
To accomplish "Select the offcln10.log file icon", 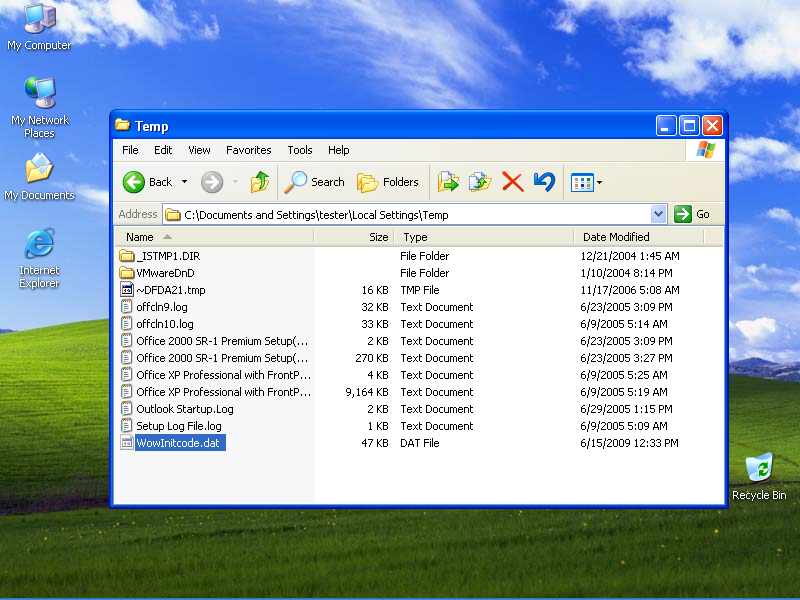I will (x=127, y=323).
